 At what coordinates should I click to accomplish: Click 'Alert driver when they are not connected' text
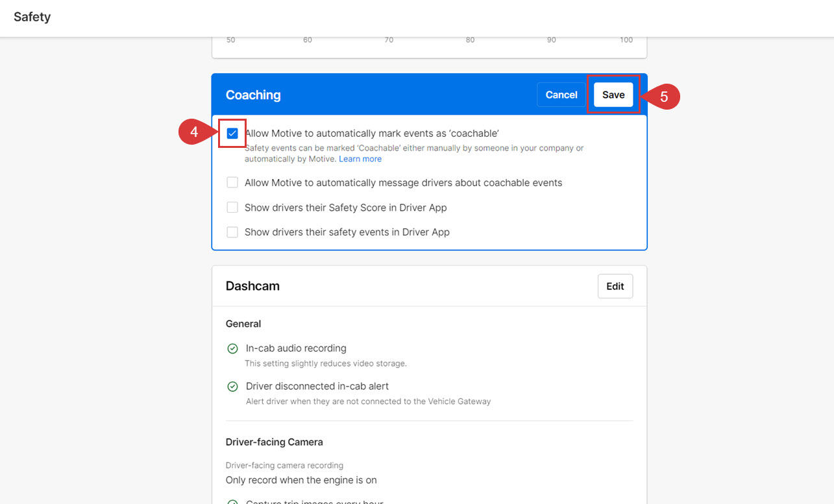click(368, 402)
